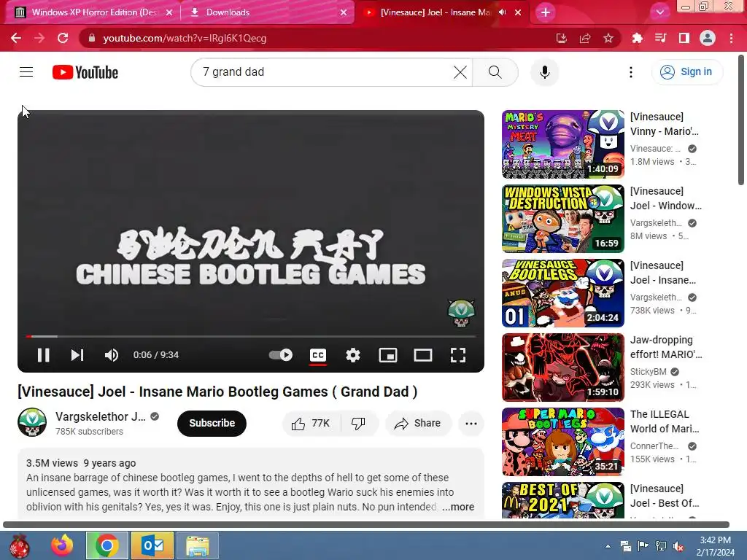747x560 pixels.
Task: Open a new browser tab
Action: pyautogui.click(x=546, y=12)
